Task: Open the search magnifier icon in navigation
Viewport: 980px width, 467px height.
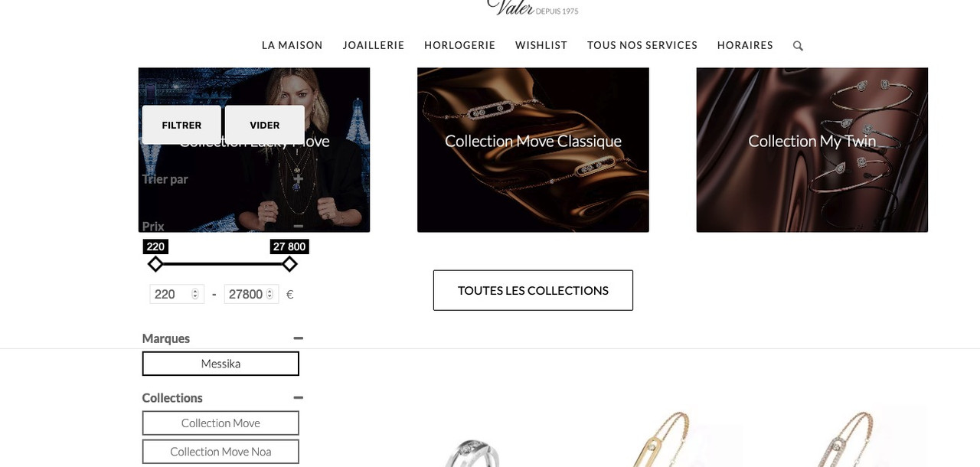Action: (x=798, y=46)
